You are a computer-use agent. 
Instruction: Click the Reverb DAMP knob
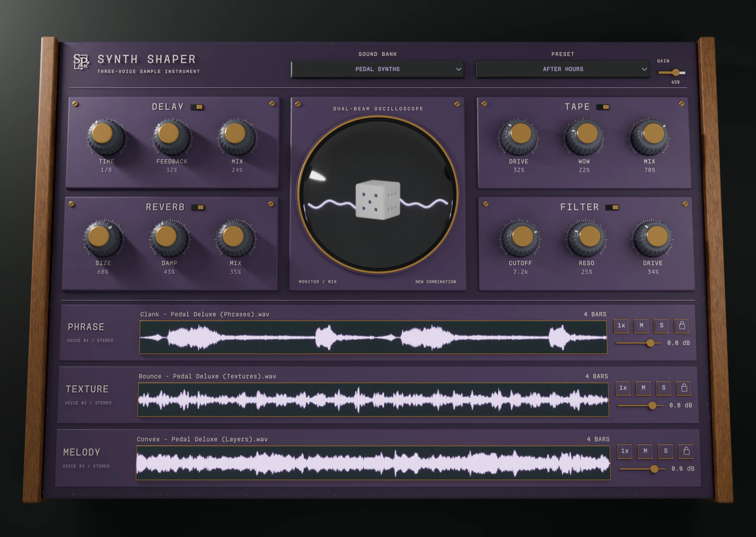(x=169, y=238)
